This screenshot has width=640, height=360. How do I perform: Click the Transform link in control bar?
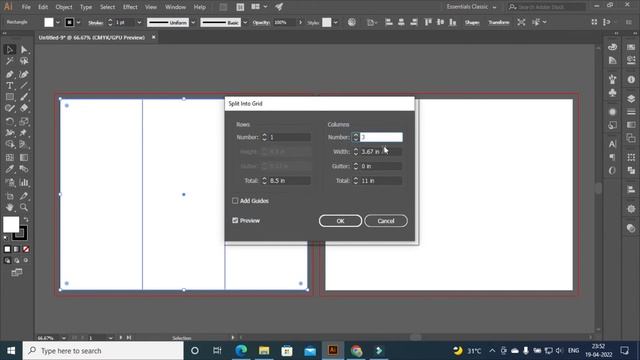point(499,22)
